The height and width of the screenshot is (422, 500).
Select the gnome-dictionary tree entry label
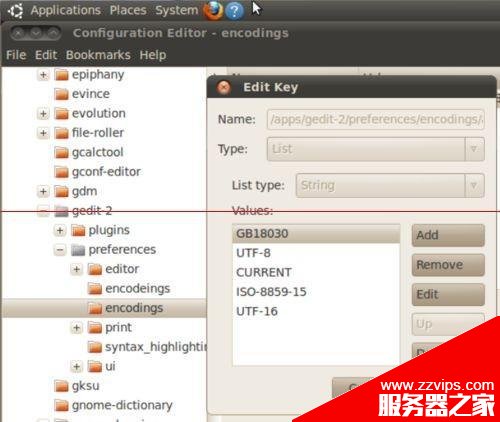coord(122,406)
